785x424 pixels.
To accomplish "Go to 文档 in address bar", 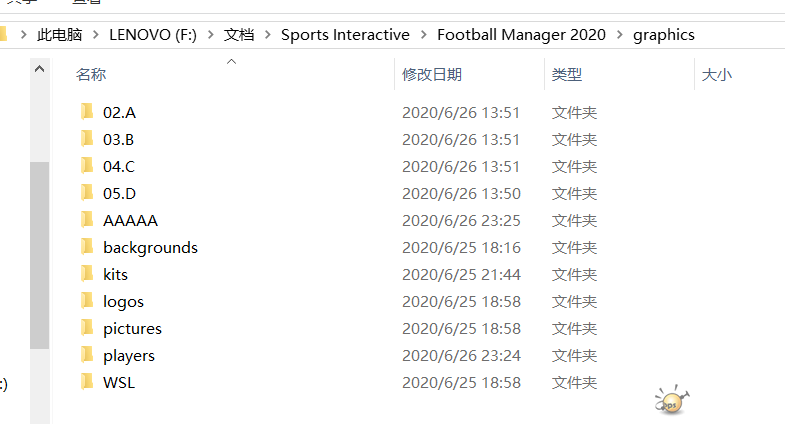I will pos(239,35).
